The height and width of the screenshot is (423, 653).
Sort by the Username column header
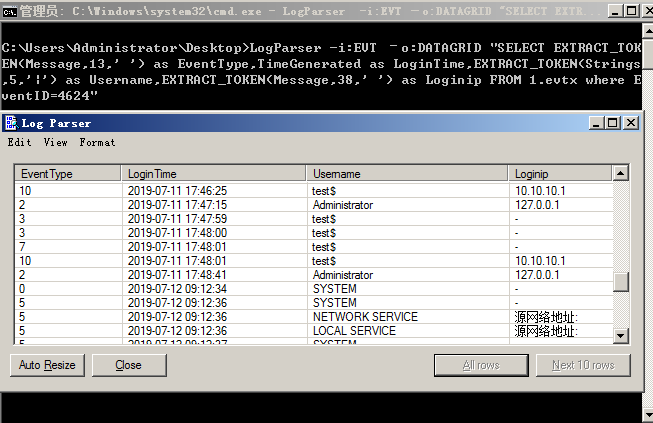pyautogui.click(x=407, y=174)
